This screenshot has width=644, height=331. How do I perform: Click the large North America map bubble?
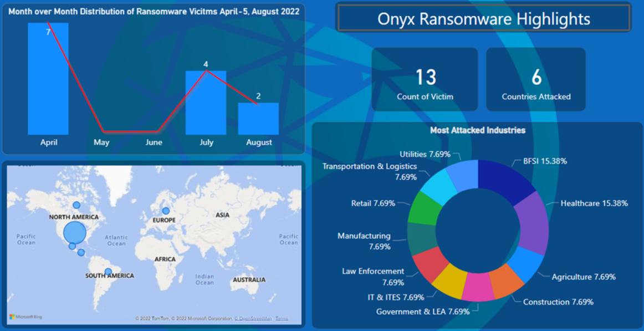pos(75,232)
